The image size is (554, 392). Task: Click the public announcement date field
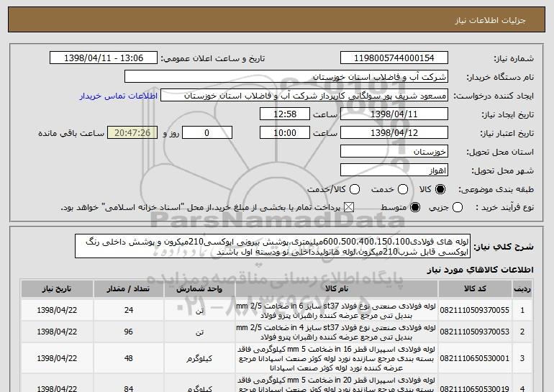tap(104, 58)
